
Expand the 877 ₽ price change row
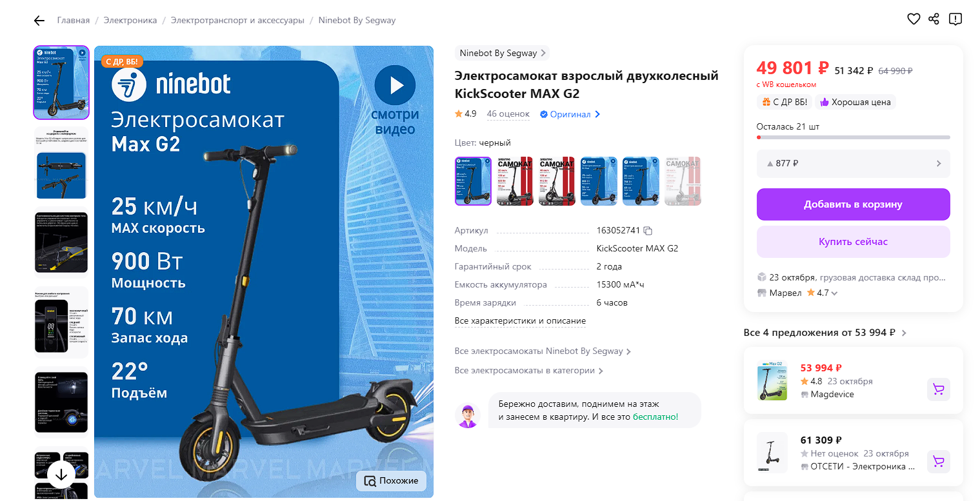pos(853,164)
